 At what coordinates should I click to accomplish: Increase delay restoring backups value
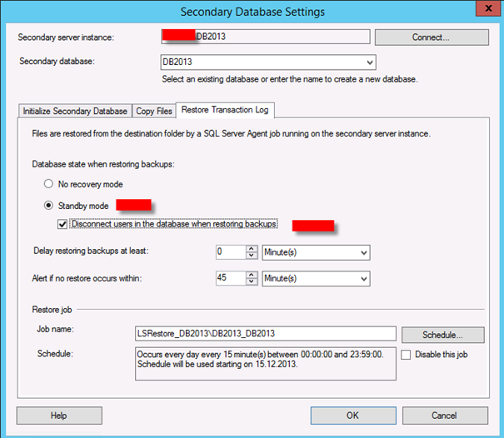point(251,248)
